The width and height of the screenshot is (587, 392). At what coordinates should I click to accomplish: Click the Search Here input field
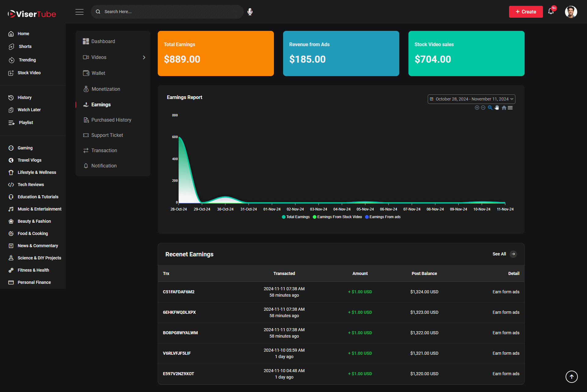171,12
